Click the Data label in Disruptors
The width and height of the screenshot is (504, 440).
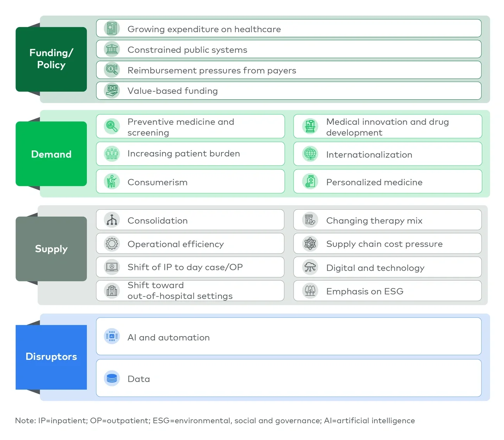(x=138, y=379)
